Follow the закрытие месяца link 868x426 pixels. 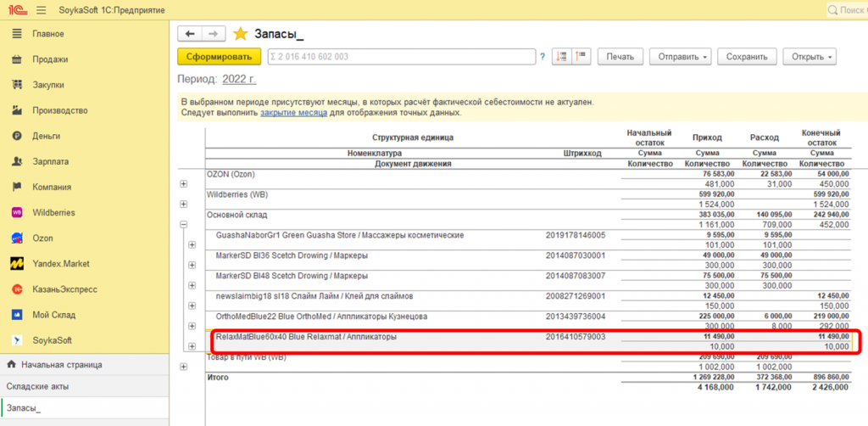tap(294, 112)
